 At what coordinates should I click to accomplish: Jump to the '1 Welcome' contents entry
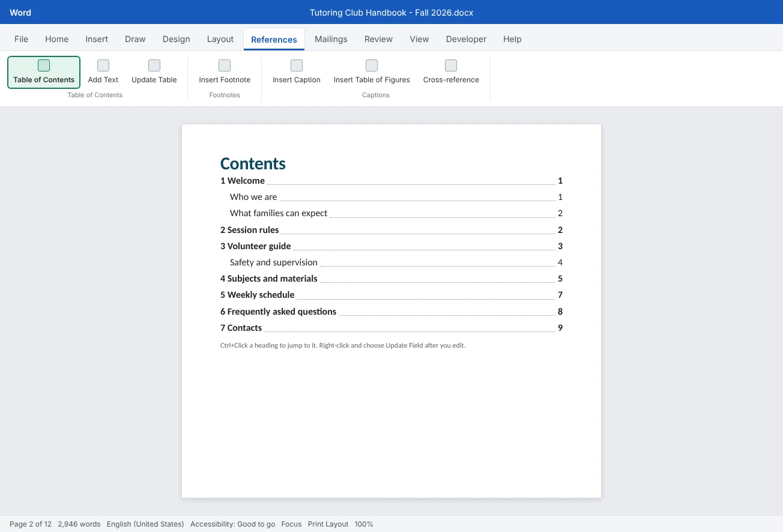click(391, 181)
